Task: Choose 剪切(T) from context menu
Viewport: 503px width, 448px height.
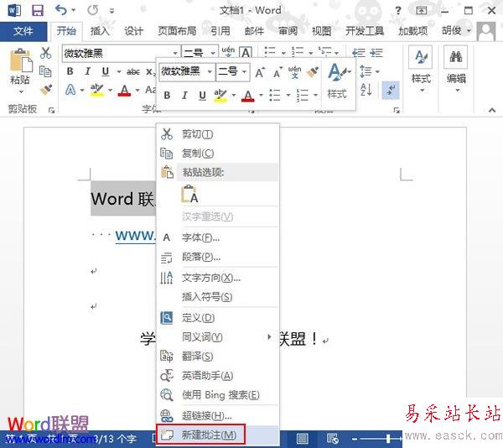Action: (218, 134)
